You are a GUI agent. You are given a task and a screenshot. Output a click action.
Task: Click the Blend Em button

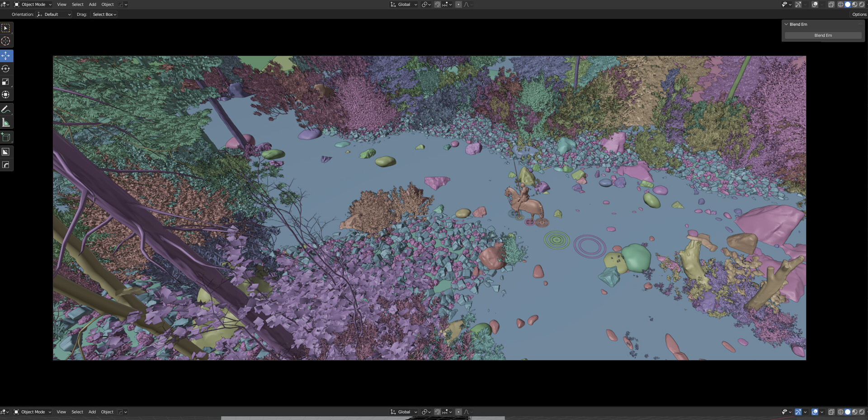point(823,35)
